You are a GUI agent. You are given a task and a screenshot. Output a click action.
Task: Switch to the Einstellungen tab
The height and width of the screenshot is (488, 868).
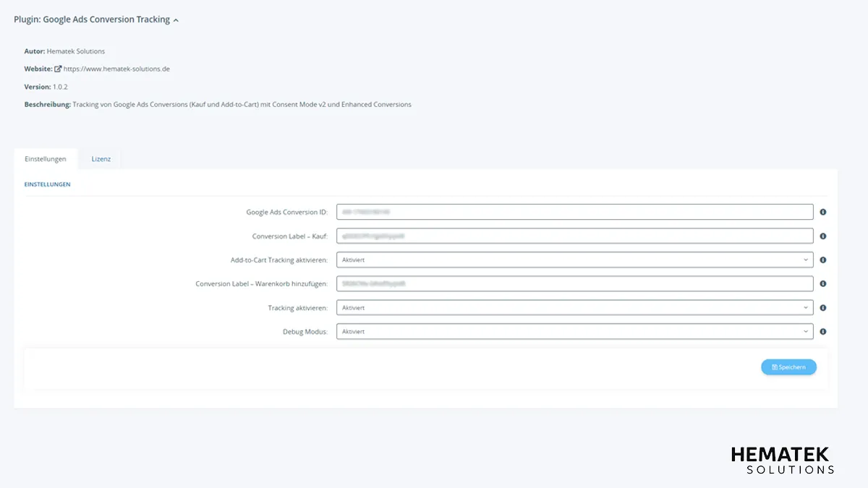coord(46,158)
